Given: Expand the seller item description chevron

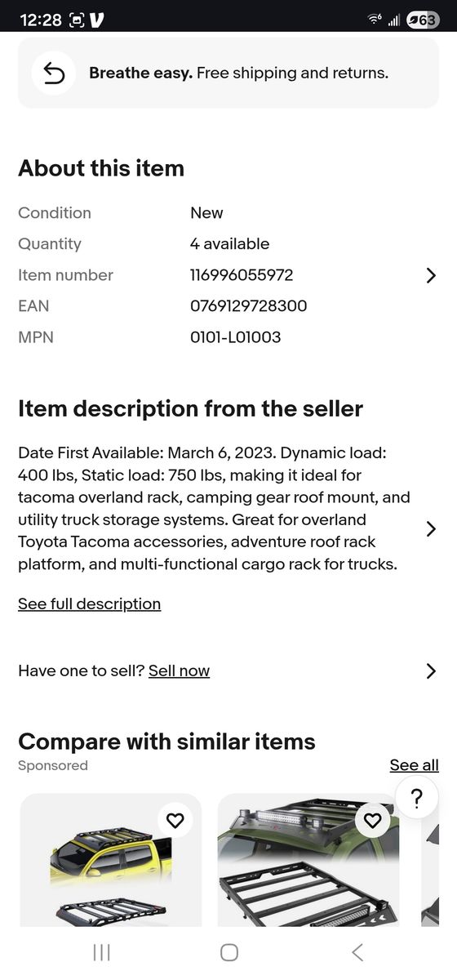Looking at the screenshot, I should [431, 529].
